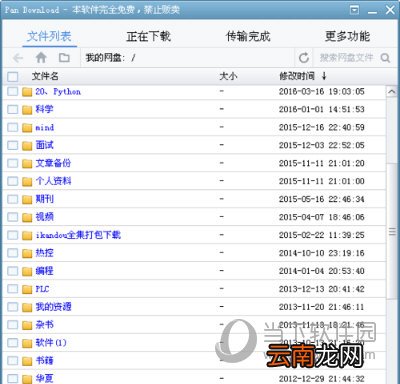Click the folder icon for 视频
Screen dimensions: 400x384
[27, 218]
